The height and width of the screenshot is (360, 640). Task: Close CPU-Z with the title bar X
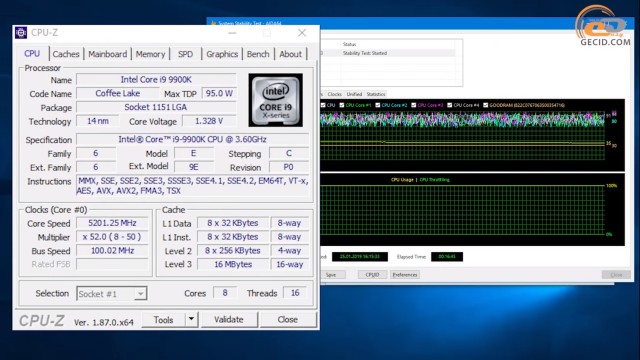tap(302, 33)
